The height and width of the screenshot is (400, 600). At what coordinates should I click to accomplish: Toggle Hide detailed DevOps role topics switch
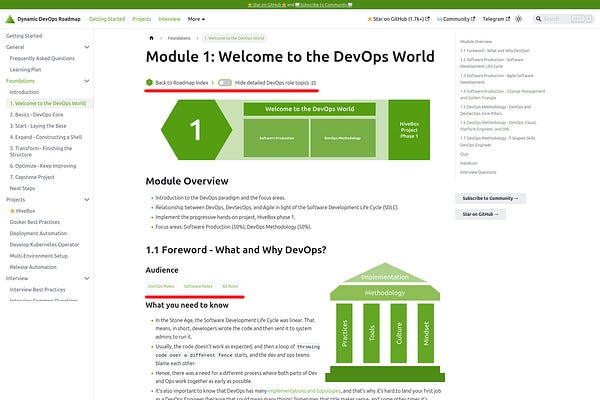[x=225, y=83]
